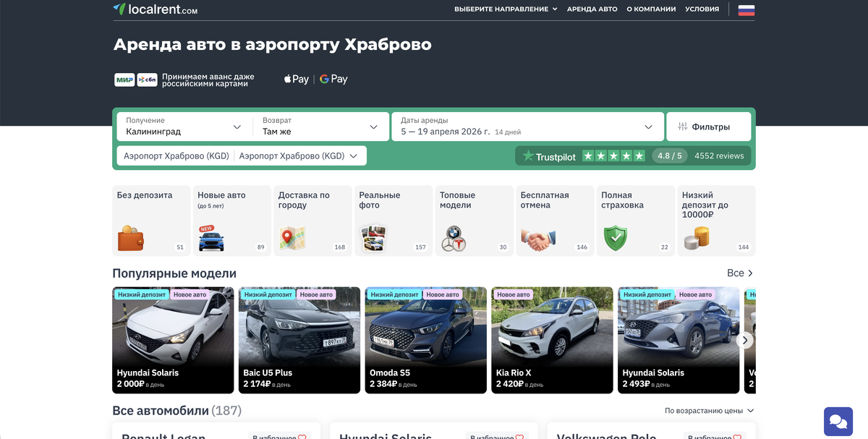Toggle Низкий депозит до 10000₽ filter
The image size is (868, 439).
pos(716,221)
